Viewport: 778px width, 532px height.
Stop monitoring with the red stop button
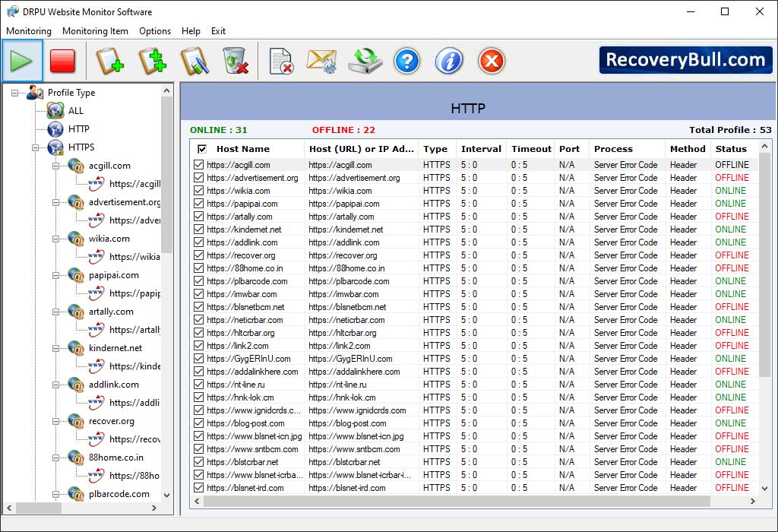(62, 61)
